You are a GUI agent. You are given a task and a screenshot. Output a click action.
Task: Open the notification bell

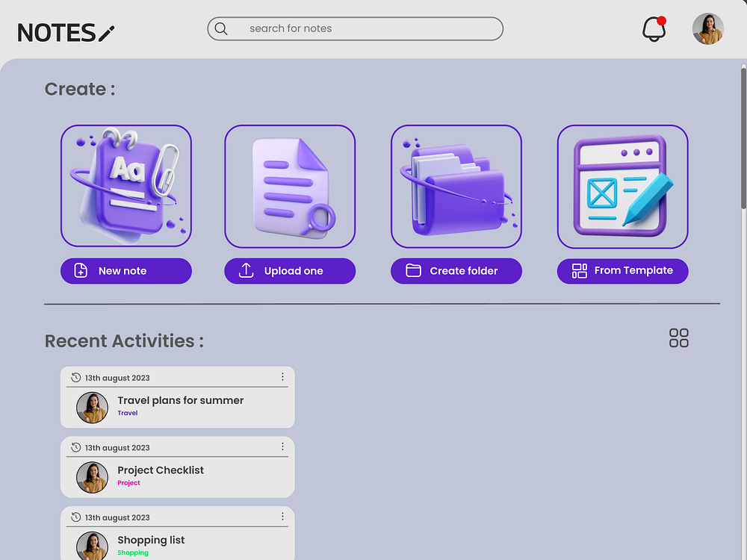[654, 29]
